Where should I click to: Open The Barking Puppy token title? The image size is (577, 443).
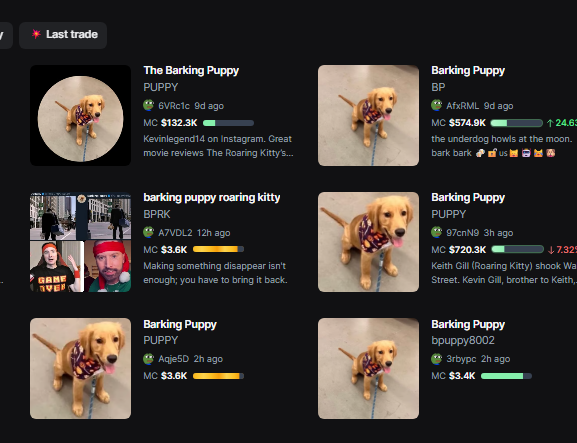pyautogui.click(x=191, y=70)
